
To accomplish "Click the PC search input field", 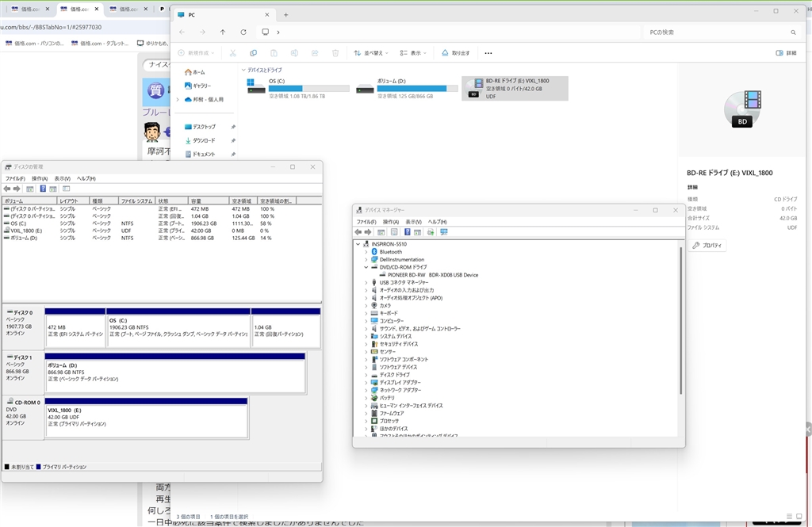I will tap(714, 32).
